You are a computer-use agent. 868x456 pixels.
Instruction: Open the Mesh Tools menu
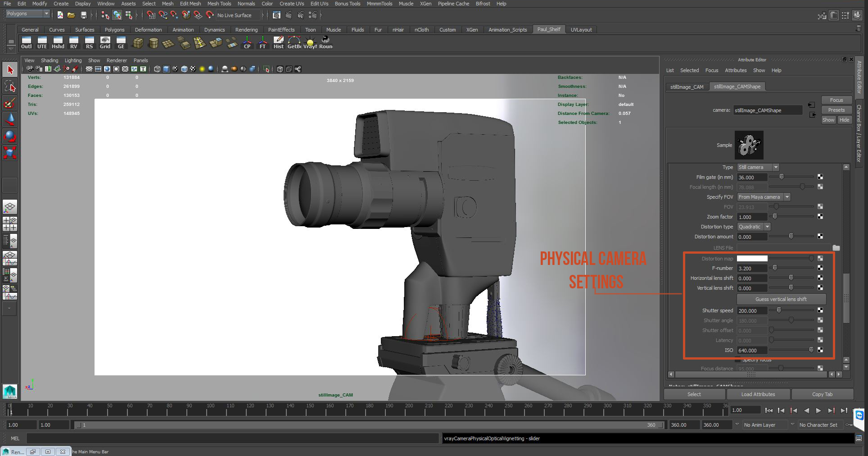[x=219, y=4]
